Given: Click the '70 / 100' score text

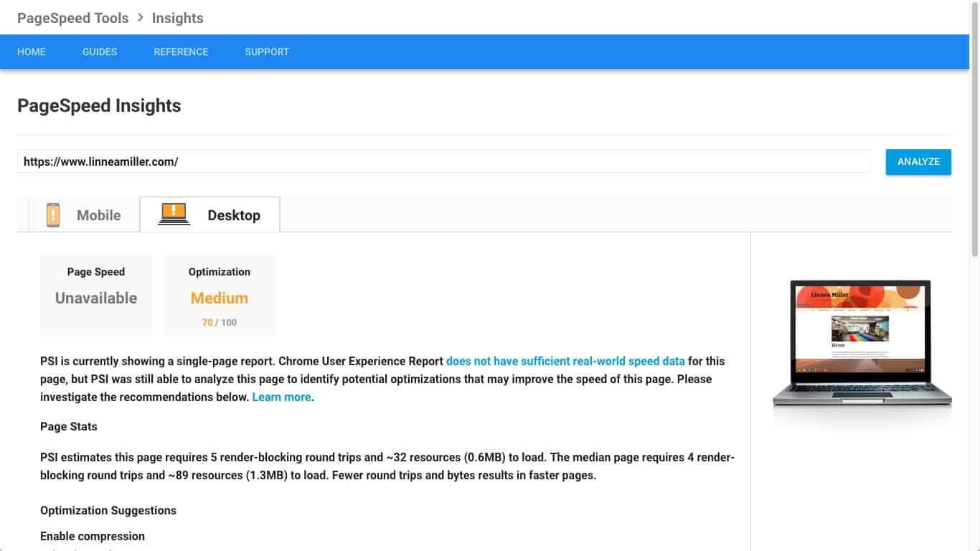Looking at the screenshot, I should point(220,322).
